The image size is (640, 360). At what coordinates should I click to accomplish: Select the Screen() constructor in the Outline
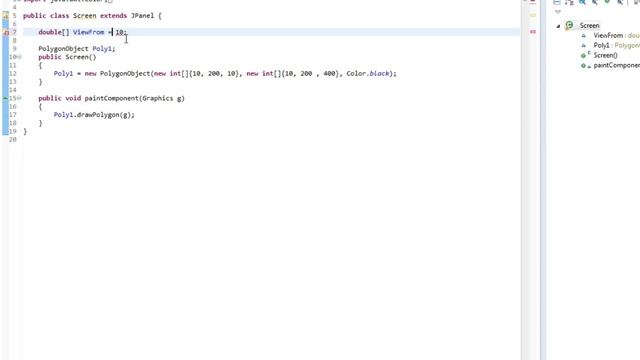point(605,56)
